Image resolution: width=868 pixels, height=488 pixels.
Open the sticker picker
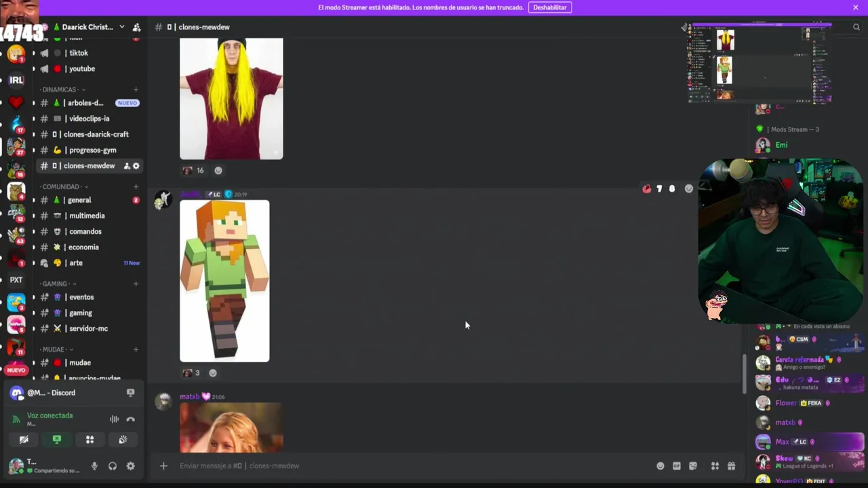(692, 466)
